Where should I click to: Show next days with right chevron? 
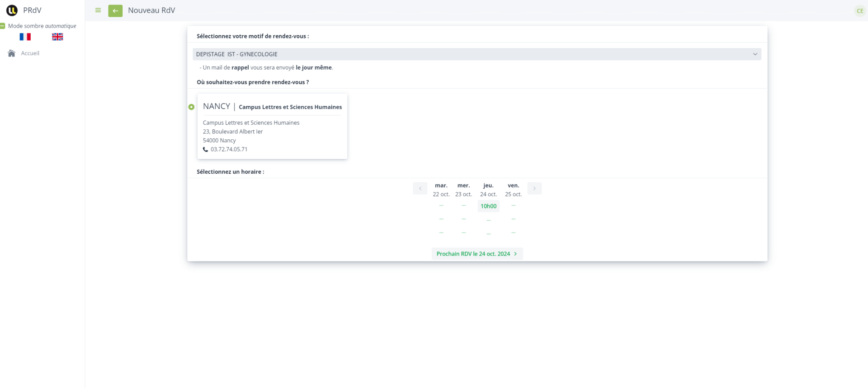pos(534,189)
